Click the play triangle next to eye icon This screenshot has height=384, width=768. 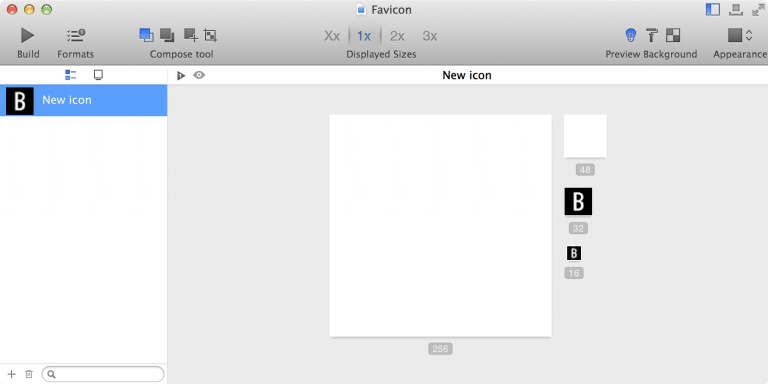(181, 75)
